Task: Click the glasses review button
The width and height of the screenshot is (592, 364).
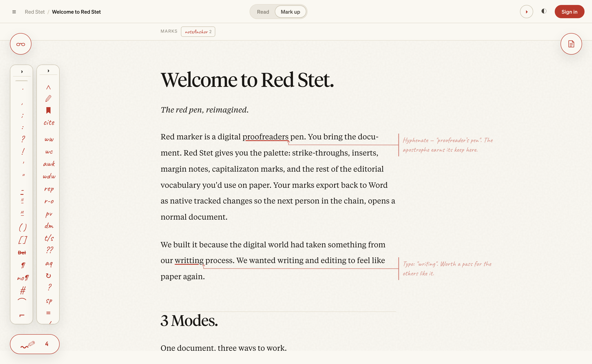Action: tap(21, 44)
